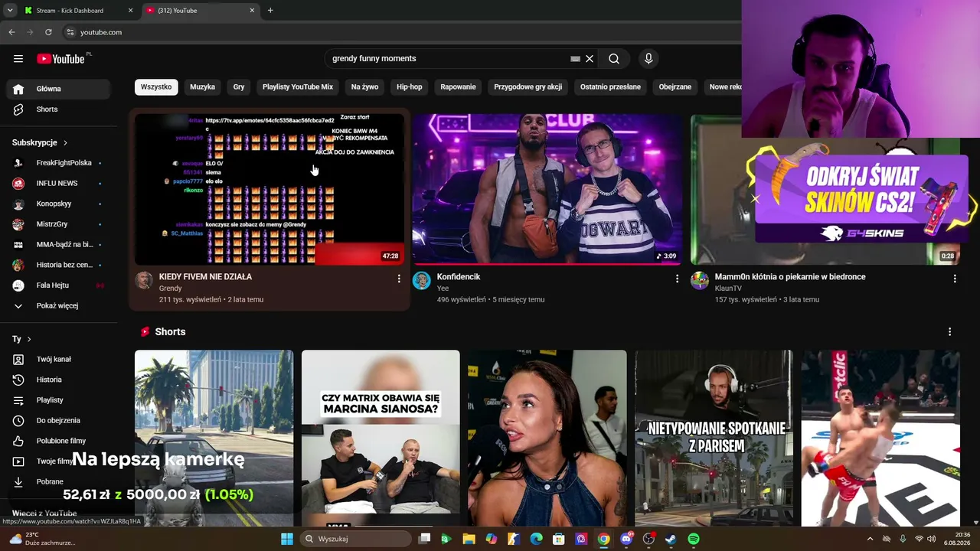The image size is (980, 551).
Task: Open the 'Mamm0n kłótnia o piekarnie w biedronce' title
Action: (x=790, y=277)
